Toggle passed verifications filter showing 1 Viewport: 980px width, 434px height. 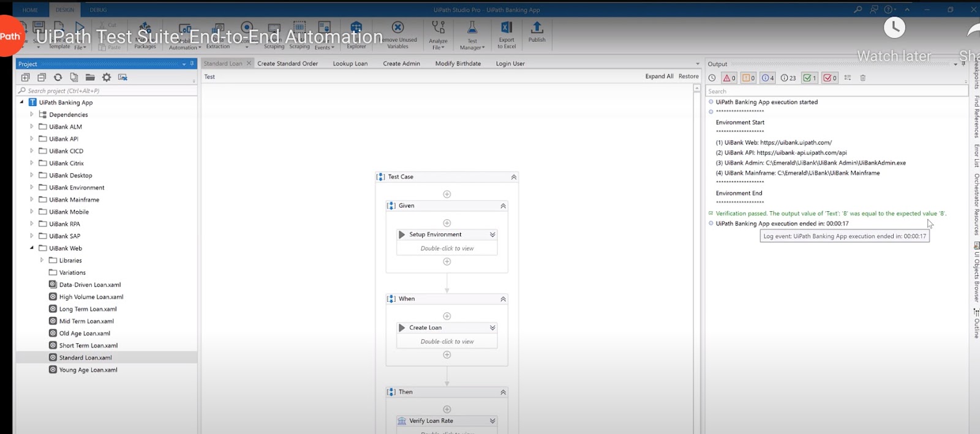tap(809, 78)
